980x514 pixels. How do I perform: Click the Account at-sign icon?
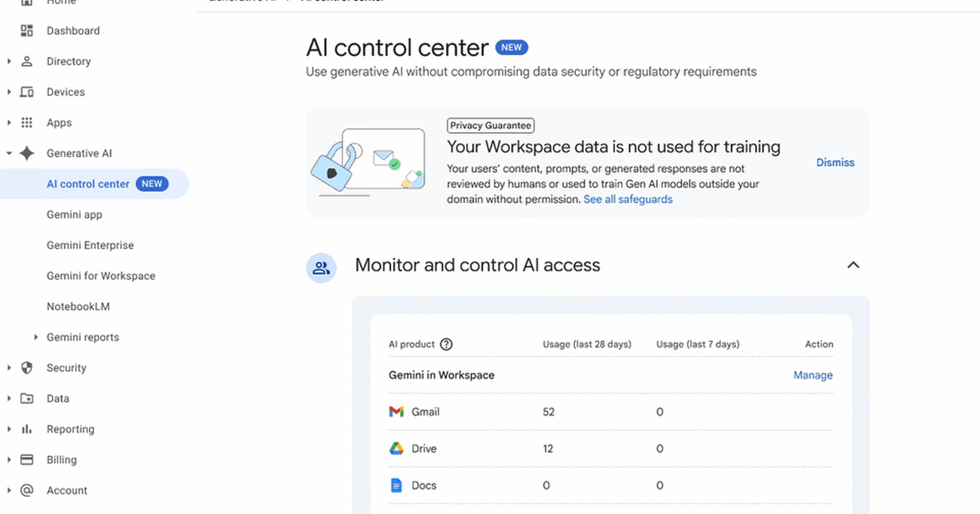(27, 490)
